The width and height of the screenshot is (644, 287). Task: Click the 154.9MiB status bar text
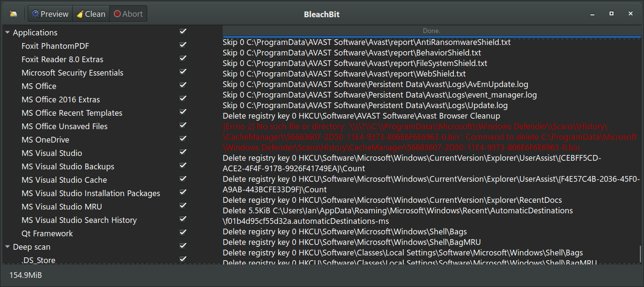tap(26, 275)
